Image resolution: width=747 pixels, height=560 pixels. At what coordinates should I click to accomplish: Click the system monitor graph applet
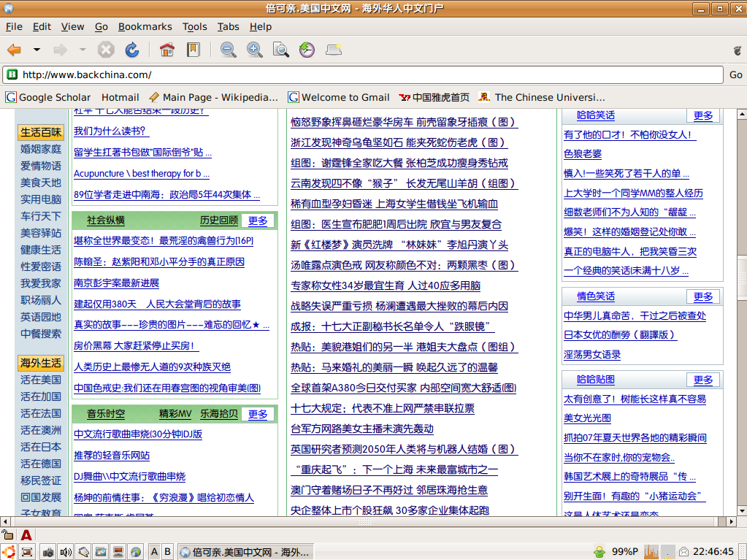(x=651, y=552)
